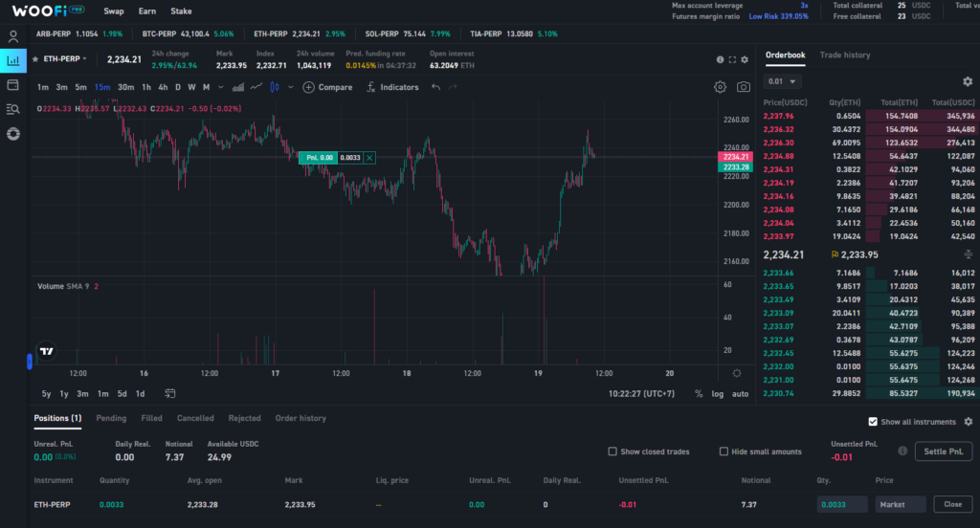This screenshot has width=980, height=528.
Task: Toggle percent price scale
Action: click(699, 394)
